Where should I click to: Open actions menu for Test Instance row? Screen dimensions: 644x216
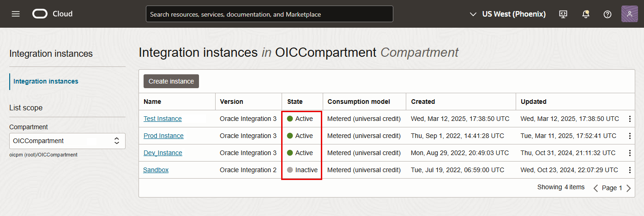pos(630,119)
